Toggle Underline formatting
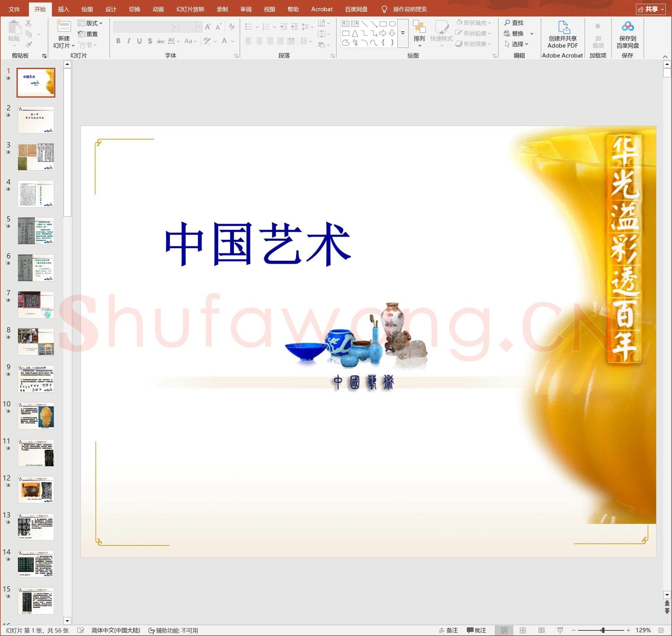 (x=139, y=41)
